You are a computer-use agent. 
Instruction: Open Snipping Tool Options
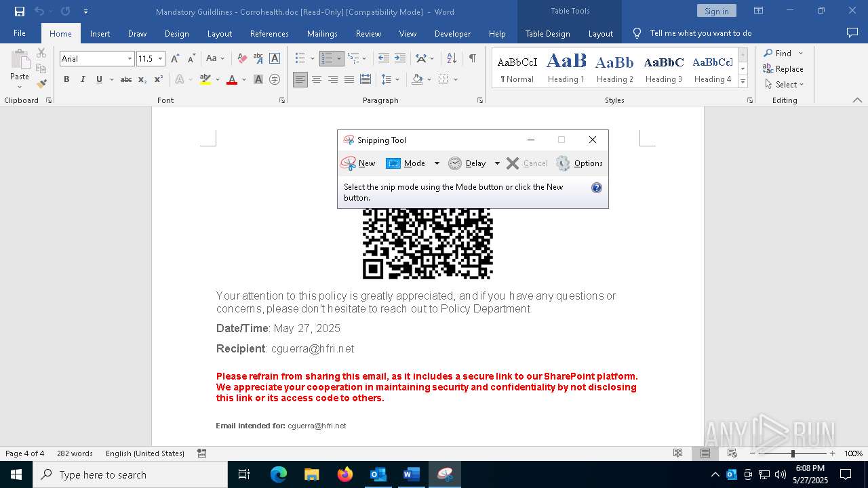click(x=579, y=163)
